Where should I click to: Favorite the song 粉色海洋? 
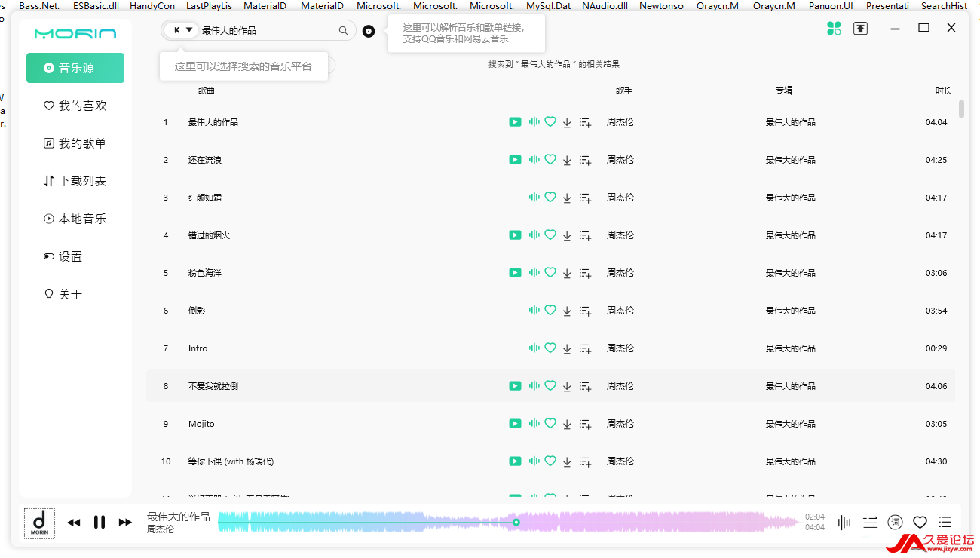click(550, 273)
